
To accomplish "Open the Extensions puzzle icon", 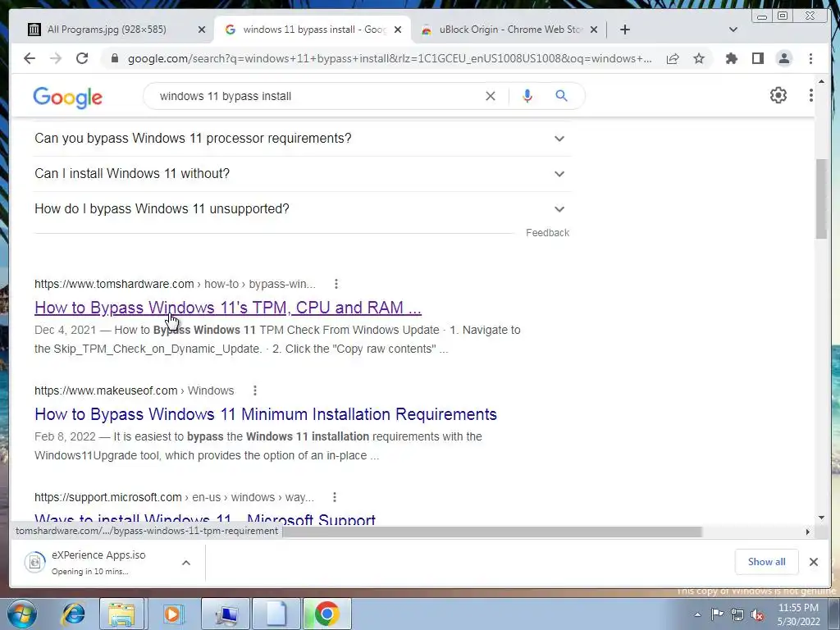I will (x=731, y=58).
